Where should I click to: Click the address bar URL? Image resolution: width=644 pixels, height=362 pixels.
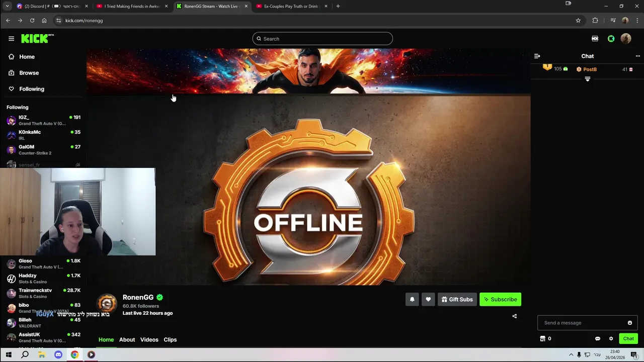(x=84, y=21)
